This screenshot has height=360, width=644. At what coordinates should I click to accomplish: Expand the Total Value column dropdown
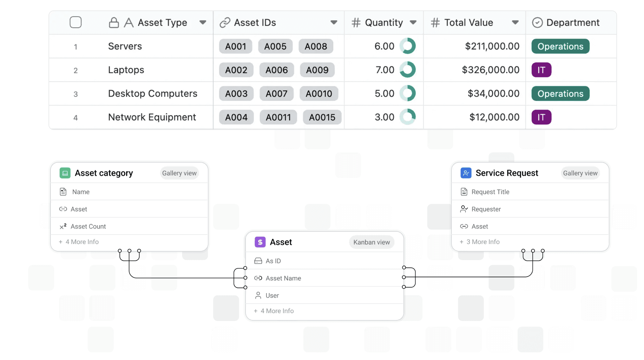[x=515, y=22]
